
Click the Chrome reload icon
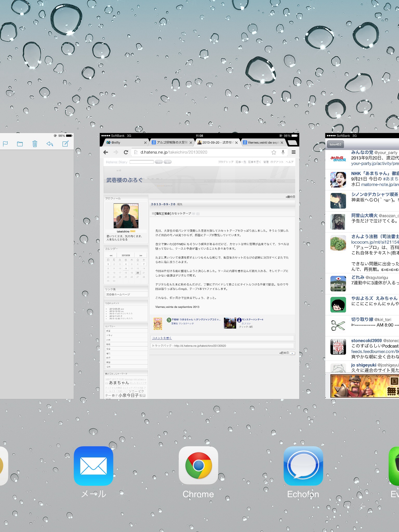(126, 152)
